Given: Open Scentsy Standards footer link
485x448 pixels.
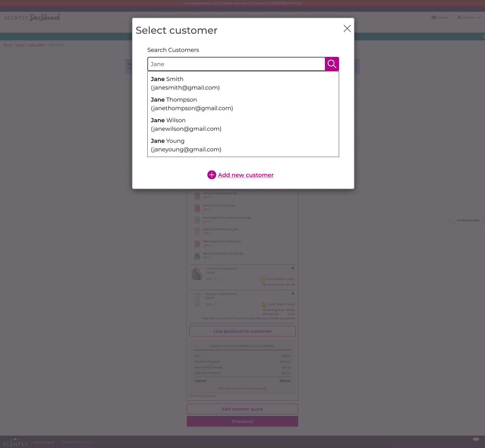Looking at the screenshot, I should (x=44, y=442).
